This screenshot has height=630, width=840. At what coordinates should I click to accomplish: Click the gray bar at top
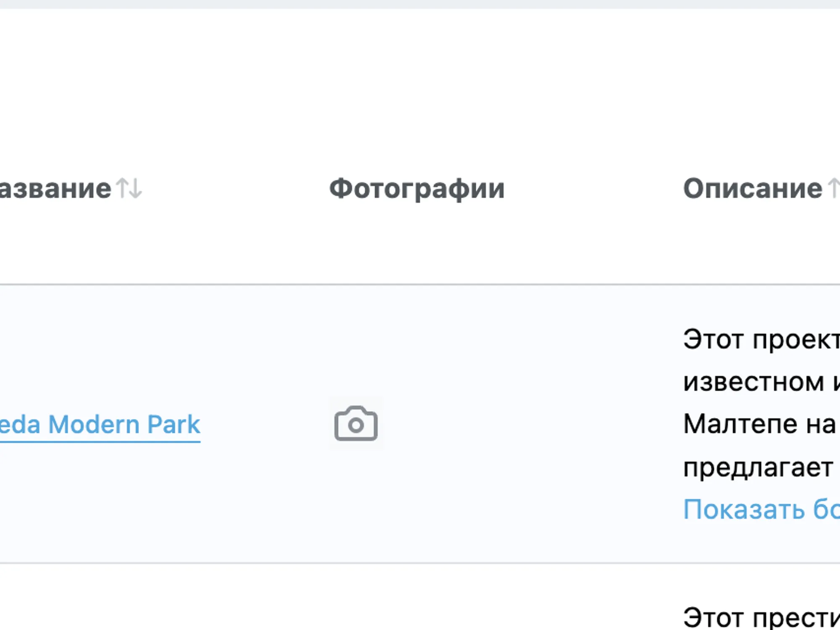click(420, 4)
